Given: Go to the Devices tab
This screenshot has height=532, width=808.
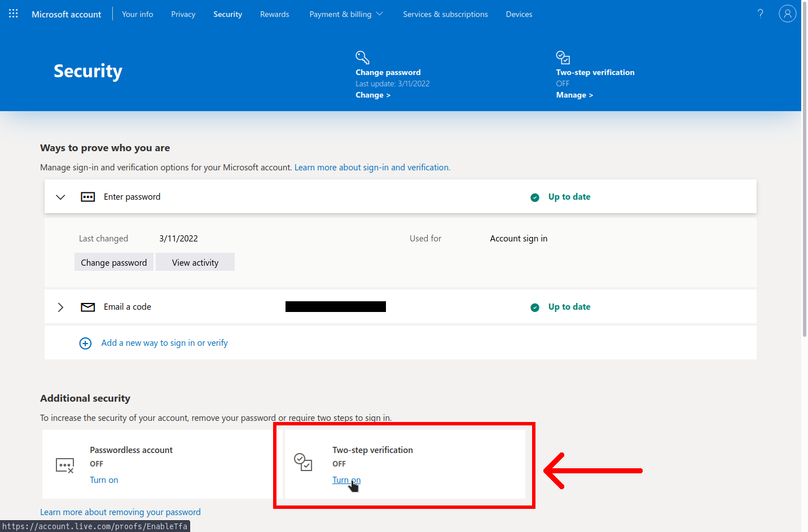Looking at the screenshot, I should (x=519, y=14).
